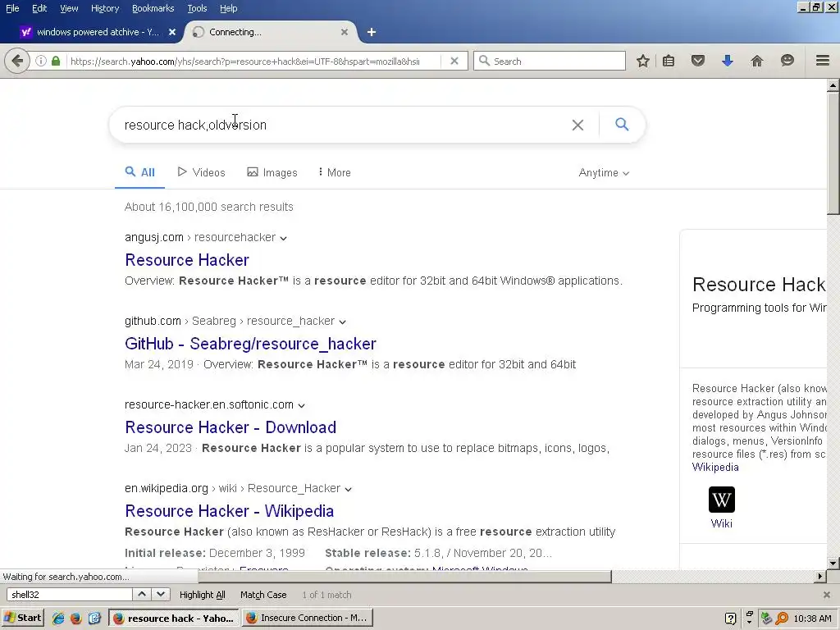Toggle Match Case in find bar
Viewport: 840px width, 630px height.
[263, 595]
